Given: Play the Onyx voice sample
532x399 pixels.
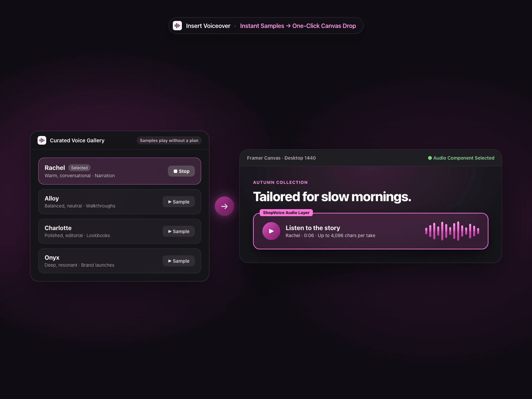Looking at the screenshot, I should pos(179,261).
